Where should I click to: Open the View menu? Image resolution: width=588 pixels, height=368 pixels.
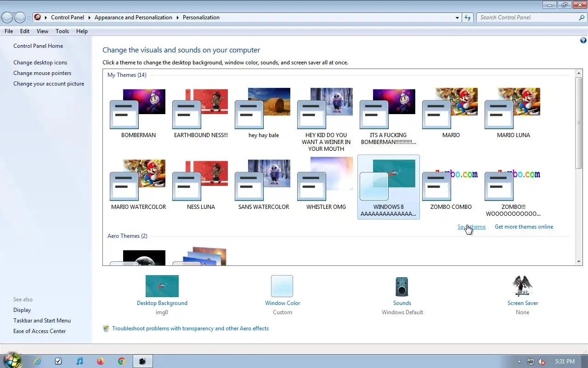click(x=42, y=31)
